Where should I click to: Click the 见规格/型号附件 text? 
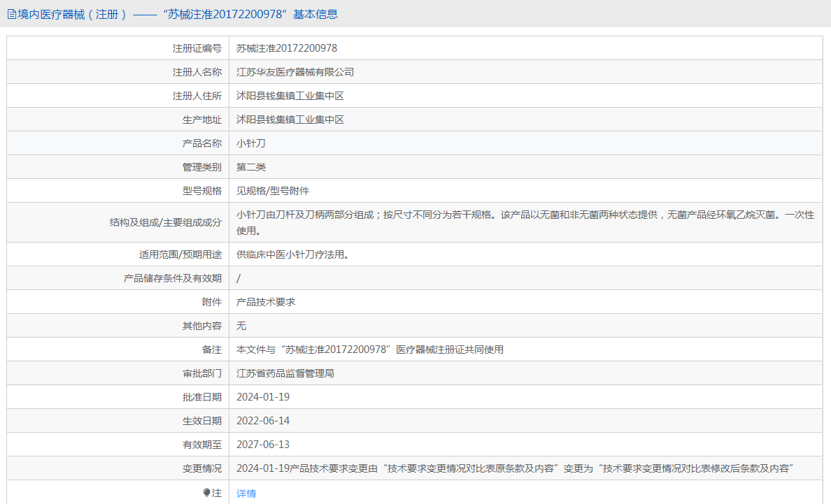(x=273, y=191)
